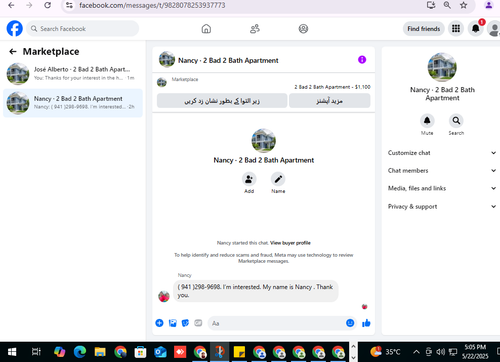The width and height of the screenshot is (500, 362).
Task: Reload the page in the browser
Action: 48,5
